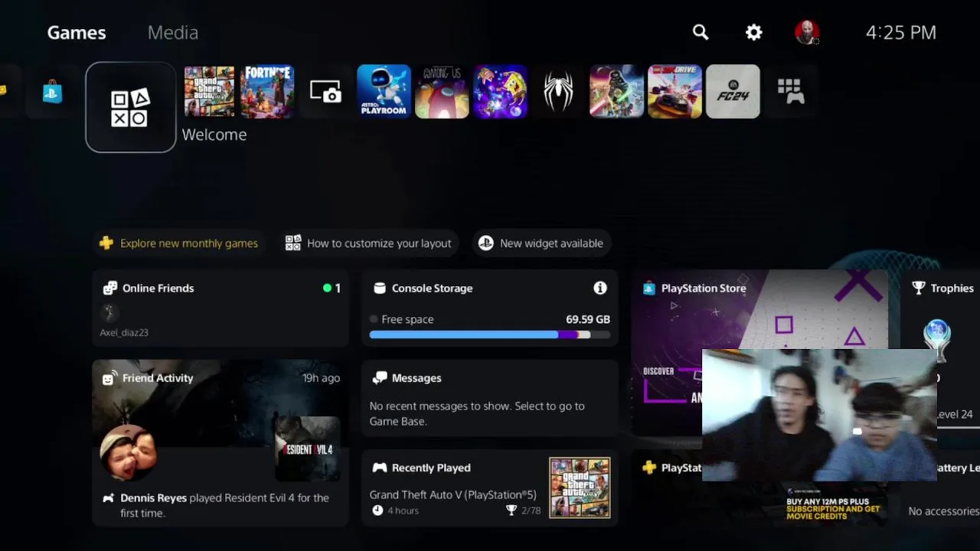Open the Recently Played widget

pos(490,487)
